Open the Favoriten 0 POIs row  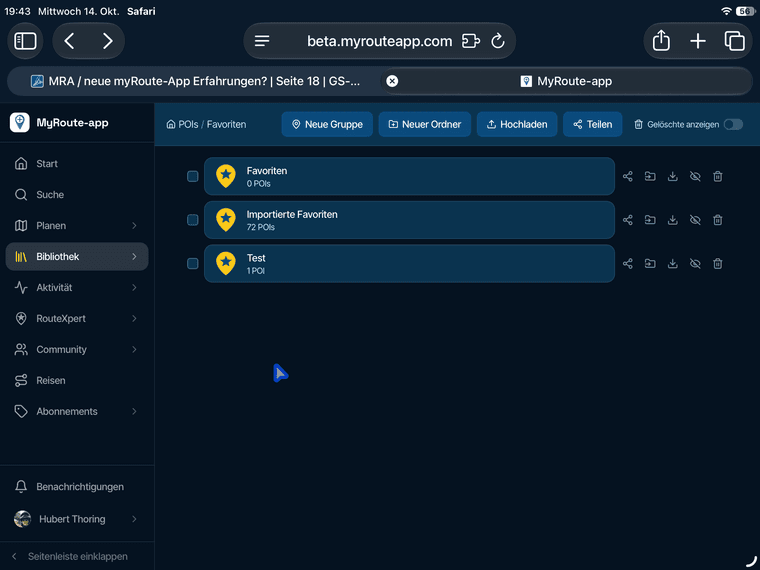coord(410,176)
